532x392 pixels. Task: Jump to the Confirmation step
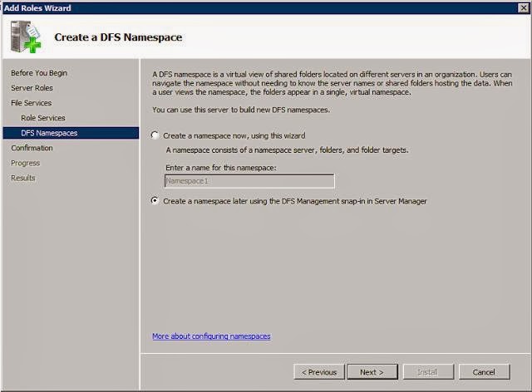point(32,148)
